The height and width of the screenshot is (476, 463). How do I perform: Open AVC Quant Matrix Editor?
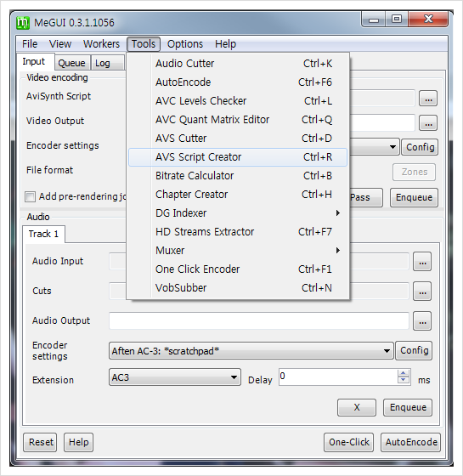[238, 120]
